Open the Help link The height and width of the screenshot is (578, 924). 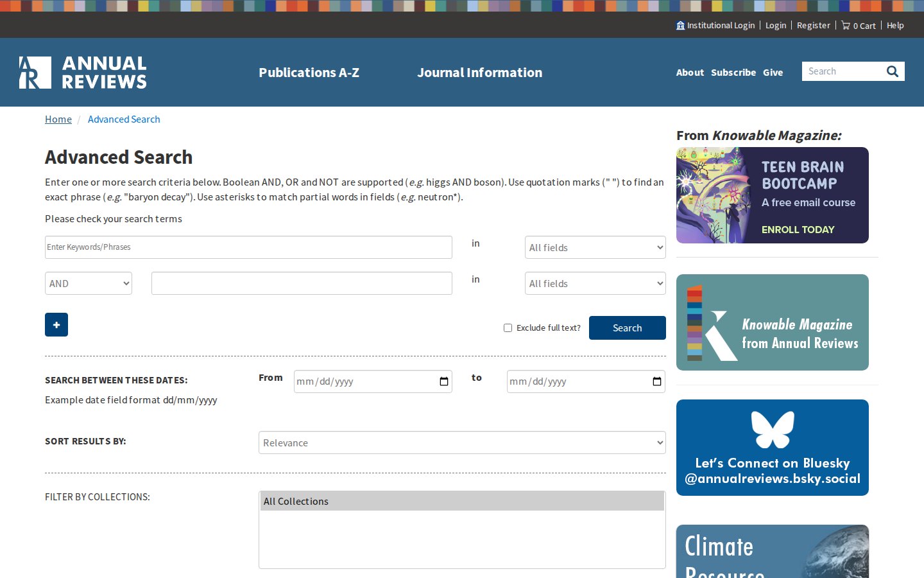point(895,26)
